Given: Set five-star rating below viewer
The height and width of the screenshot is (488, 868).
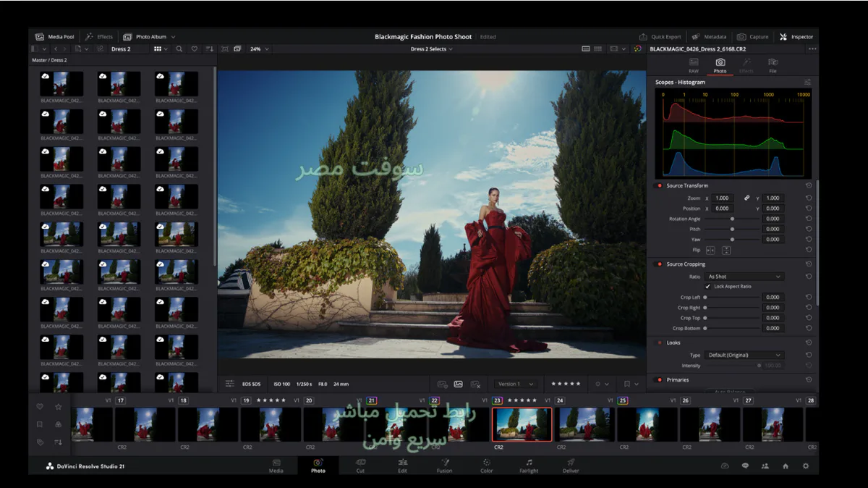Looking at the screenshot, I should click(x=566, y=384).
